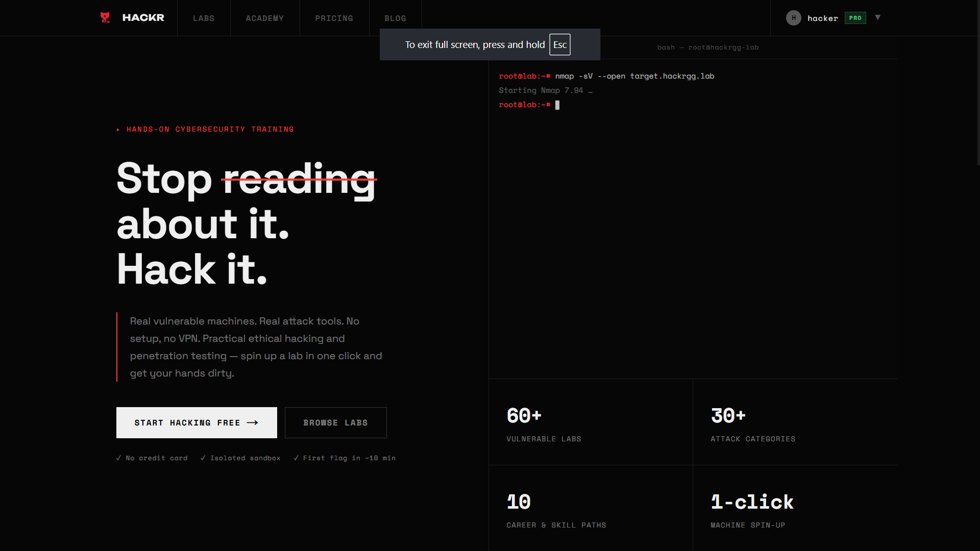The width and height of the screenshot is (980, 551).
Task: Go to the Pricing page
Action: 334,18
